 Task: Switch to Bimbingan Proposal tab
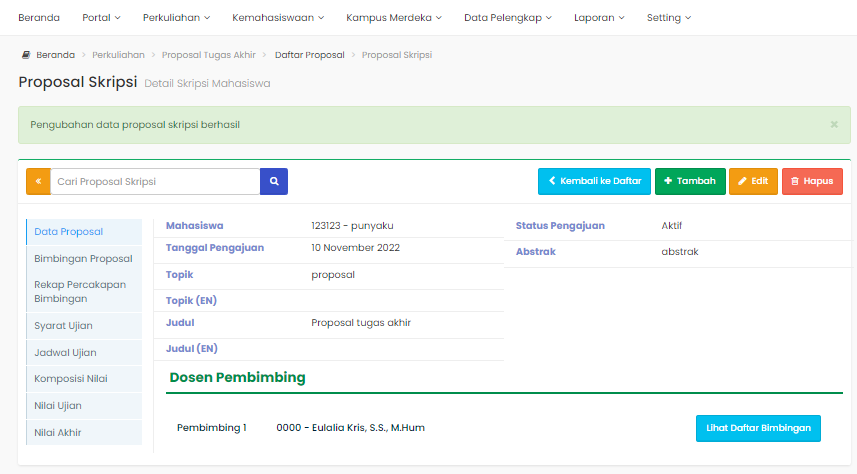click(x=83, y=258)
